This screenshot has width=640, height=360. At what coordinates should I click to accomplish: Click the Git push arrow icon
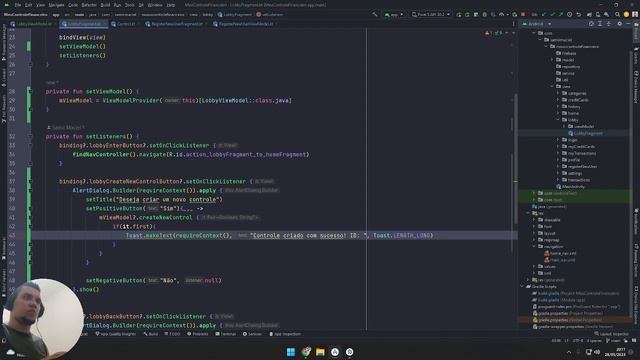coord(561,14)
